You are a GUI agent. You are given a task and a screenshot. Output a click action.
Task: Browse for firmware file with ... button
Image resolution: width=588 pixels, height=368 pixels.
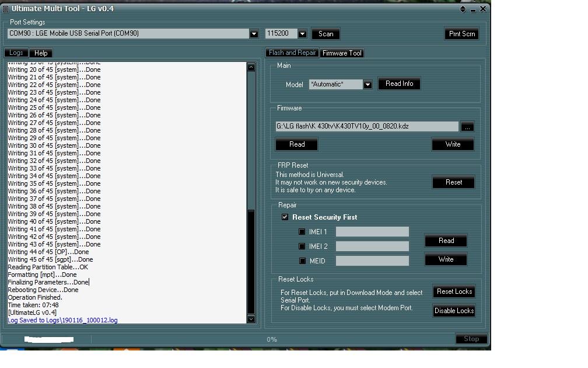pyautogui.click(x=467, y=127)
